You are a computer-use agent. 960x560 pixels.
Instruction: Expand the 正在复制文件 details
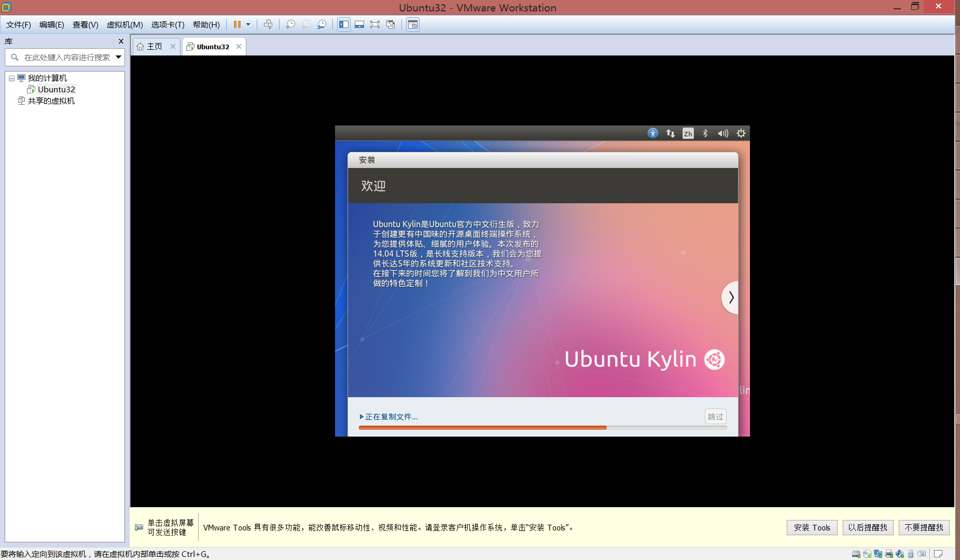click(388, 416)
